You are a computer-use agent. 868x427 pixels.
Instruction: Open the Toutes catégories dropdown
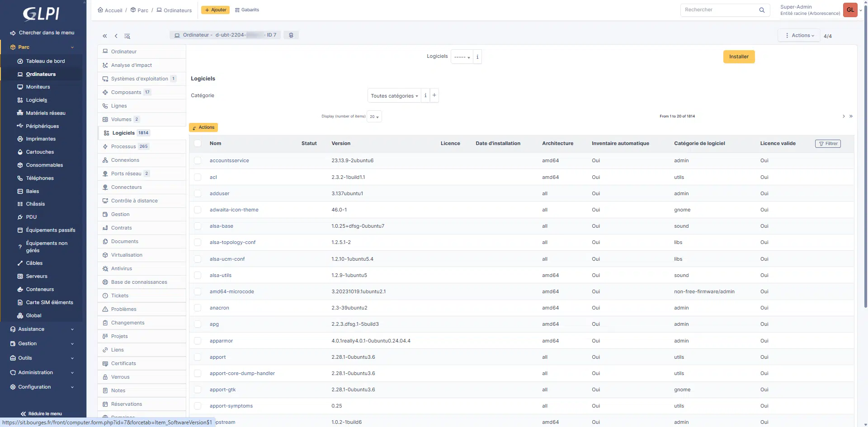(x=394, y=96)
